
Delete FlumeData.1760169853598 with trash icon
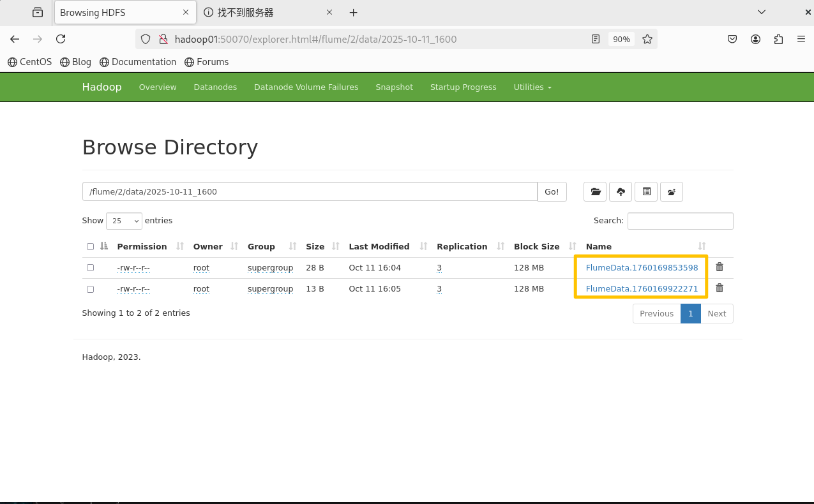720,267
